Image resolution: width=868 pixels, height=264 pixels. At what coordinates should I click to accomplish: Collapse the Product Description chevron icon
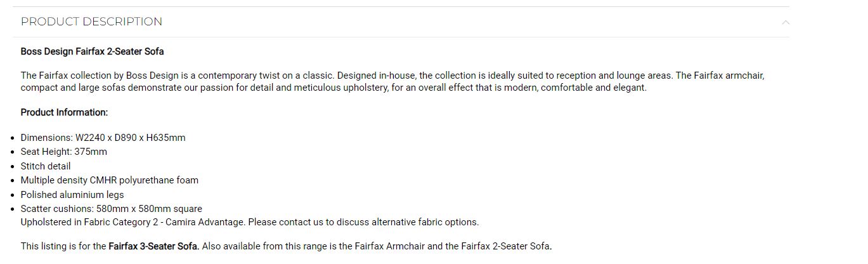point(786,22)
